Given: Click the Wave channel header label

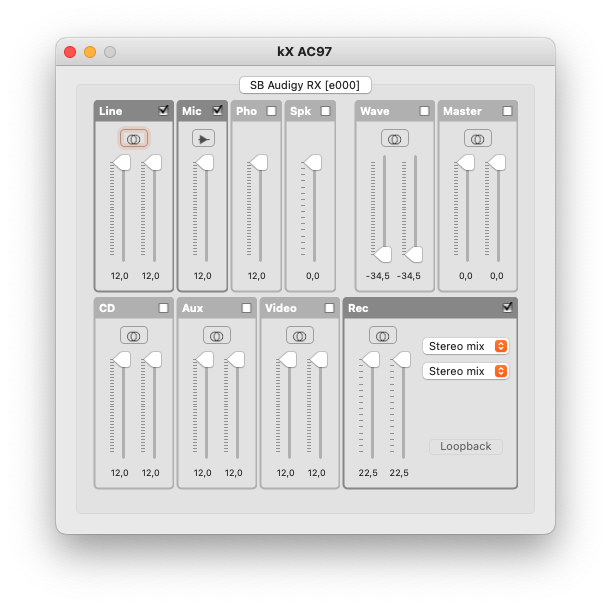Looking at the screenshot, I should point(374,111).
